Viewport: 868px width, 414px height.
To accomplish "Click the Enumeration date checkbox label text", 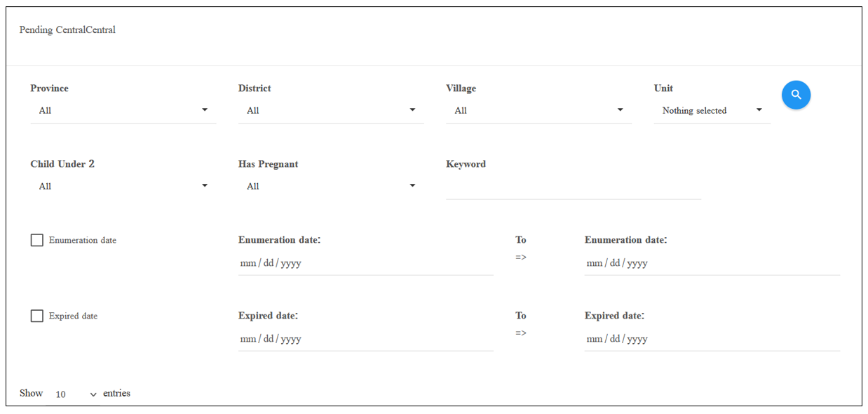I will (x=83, y=240).
